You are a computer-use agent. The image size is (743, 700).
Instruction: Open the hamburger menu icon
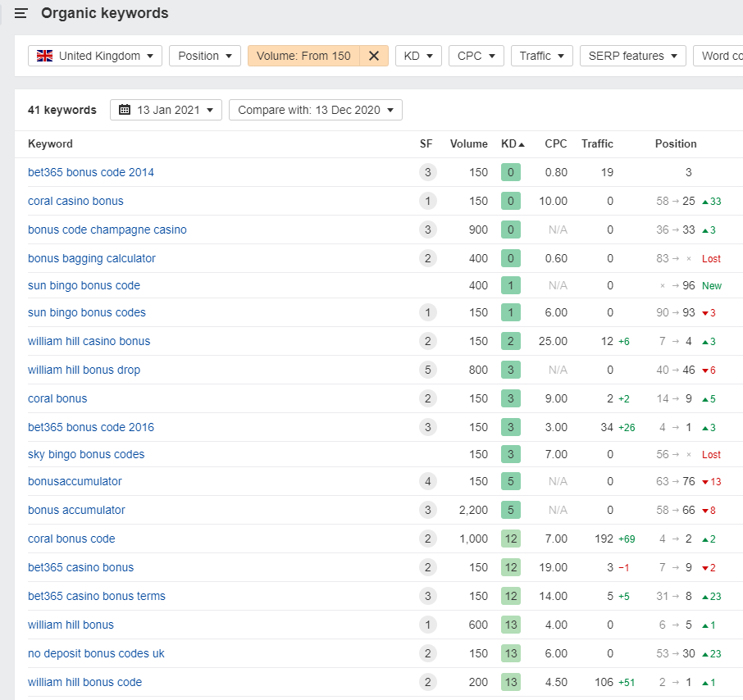pos(21,13)
